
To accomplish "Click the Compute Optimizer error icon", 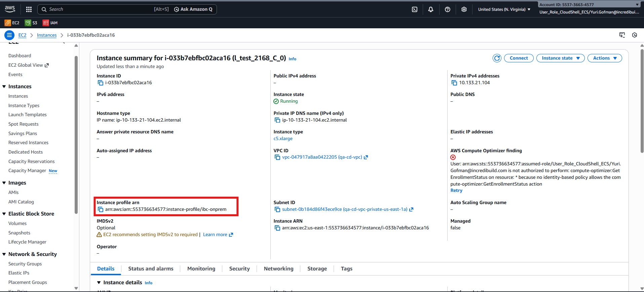I will (453, 157).
